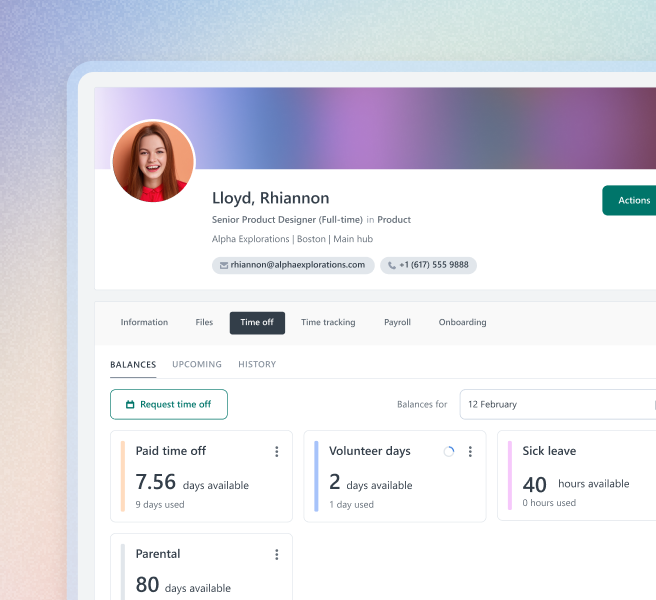The width and height of the screenshot is (656, 600).
Task: Click email rhiannon@alphaexplorations.com chip
Action: pyautogui.click(x=293, y=265)
